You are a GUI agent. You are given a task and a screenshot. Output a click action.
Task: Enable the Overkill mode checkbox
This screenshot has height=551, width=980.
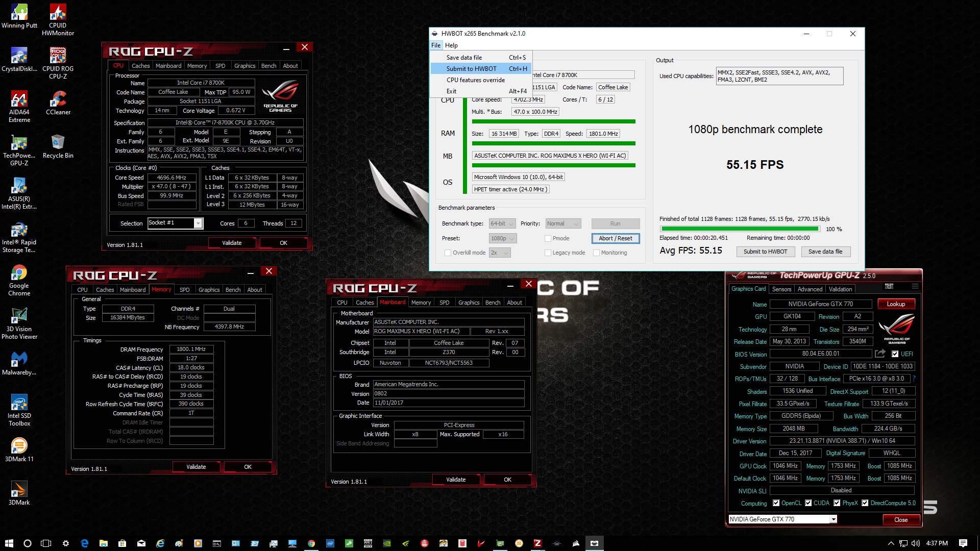click(x=448, y=253)
